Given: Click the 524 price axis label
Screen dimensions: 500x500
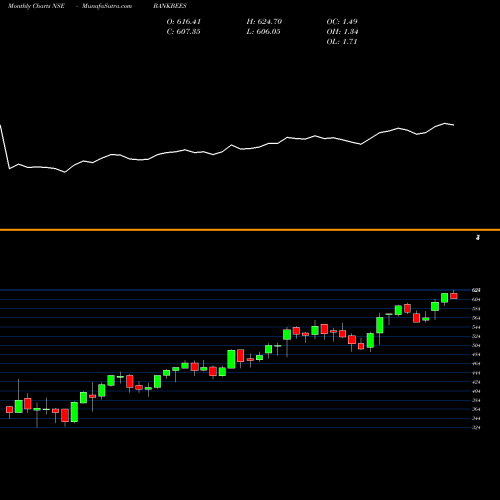Looking at the screenshot, I should 476,336.
